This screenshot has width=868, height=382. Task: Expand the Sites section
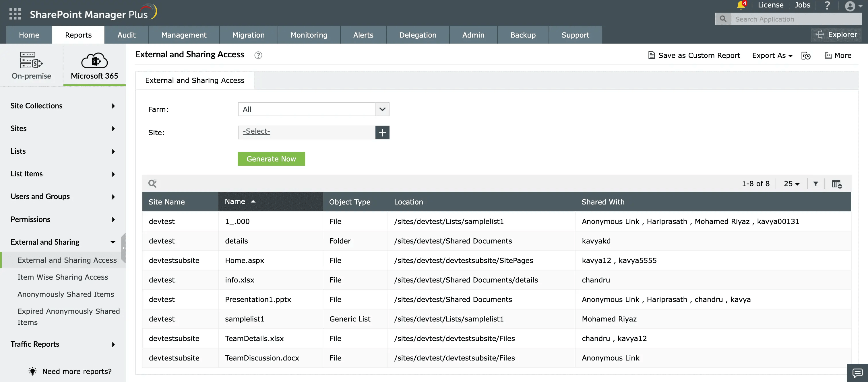click(63, 128)
